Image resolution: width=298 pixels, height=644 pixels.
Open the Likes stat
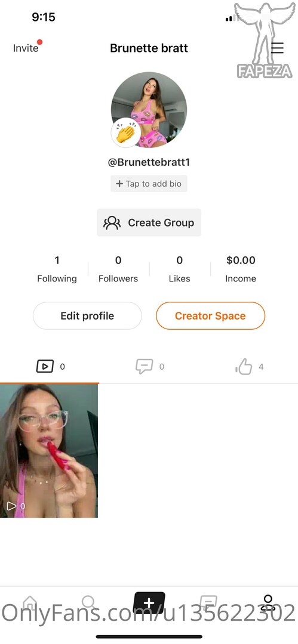(x=180, y=269)
